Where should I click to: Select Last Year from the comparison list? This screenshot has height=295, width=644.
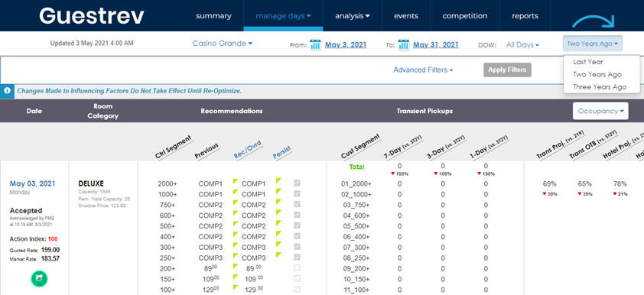point(588,62)
